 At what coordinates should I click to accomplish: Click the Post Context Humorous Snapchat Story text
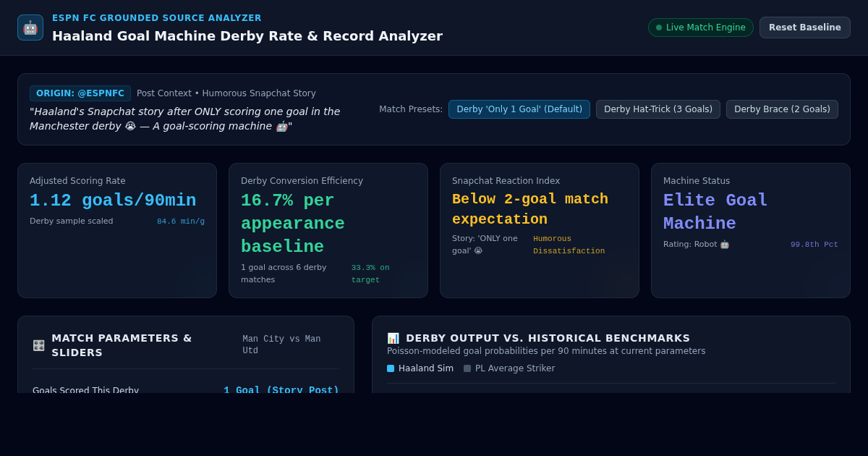click(226, 93)
